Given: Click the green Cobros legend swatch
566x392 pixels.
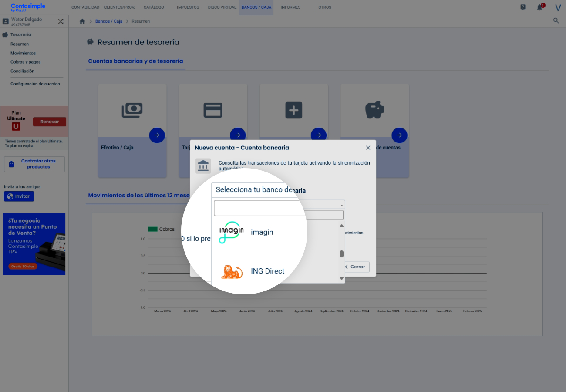Looking at the screenshot, I should coord(153,229).
